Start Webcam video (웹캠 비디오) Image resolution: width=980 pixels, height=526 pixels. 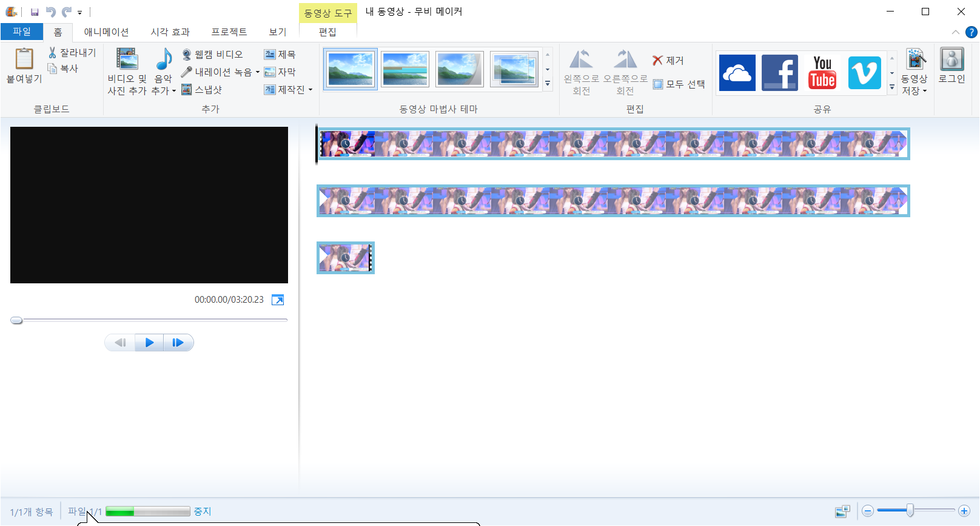(x=212, y=55)
